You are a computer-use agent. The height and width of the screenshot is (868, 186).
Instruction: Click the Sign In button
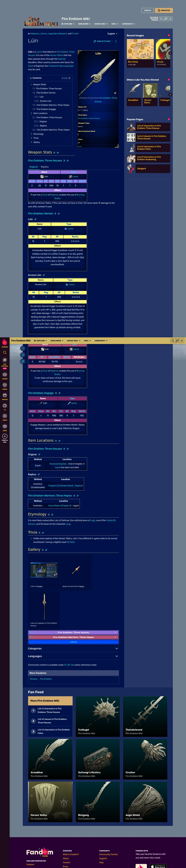click(147, 10)
